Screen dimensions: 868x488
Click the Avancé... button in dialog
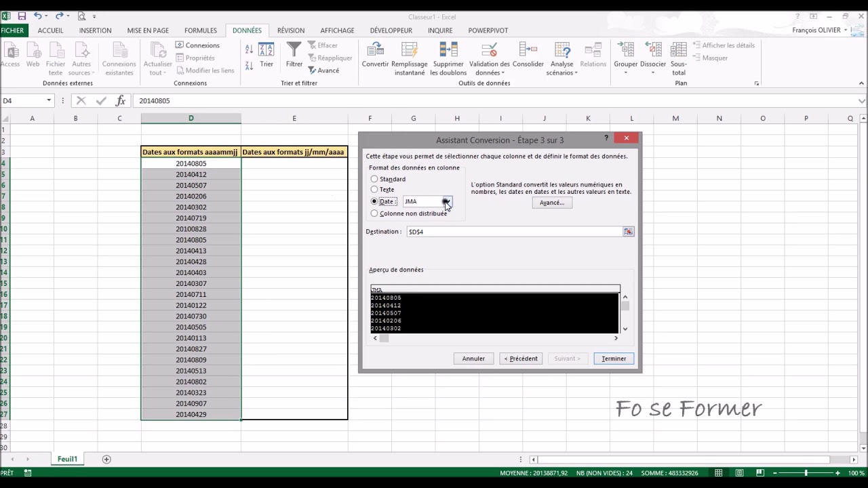point(552,203)
